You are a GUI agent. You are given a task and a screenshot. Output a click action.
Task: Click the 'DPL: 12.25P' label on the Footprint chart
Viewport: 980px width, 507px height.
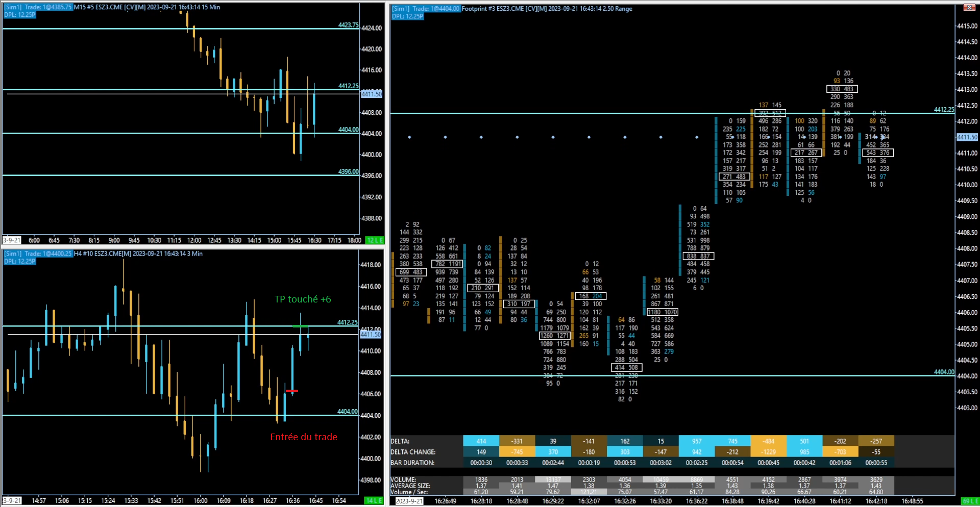[408, 16]
